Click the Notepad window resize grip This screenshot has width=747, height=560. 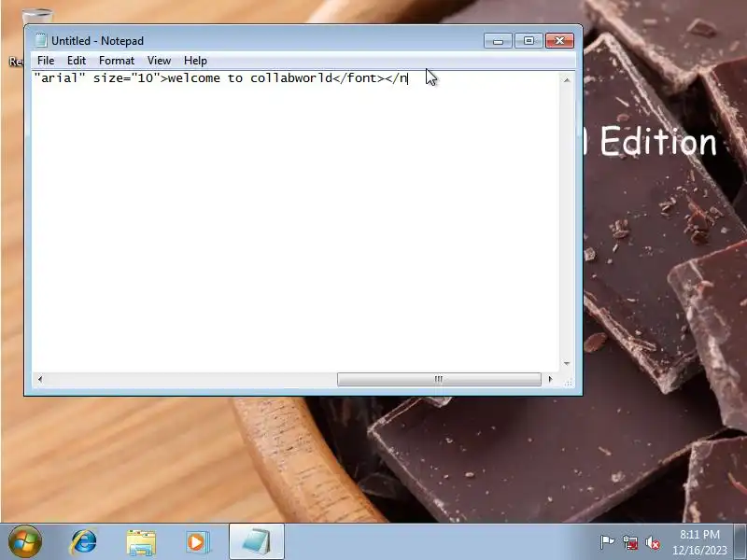(x=569, y=383)
